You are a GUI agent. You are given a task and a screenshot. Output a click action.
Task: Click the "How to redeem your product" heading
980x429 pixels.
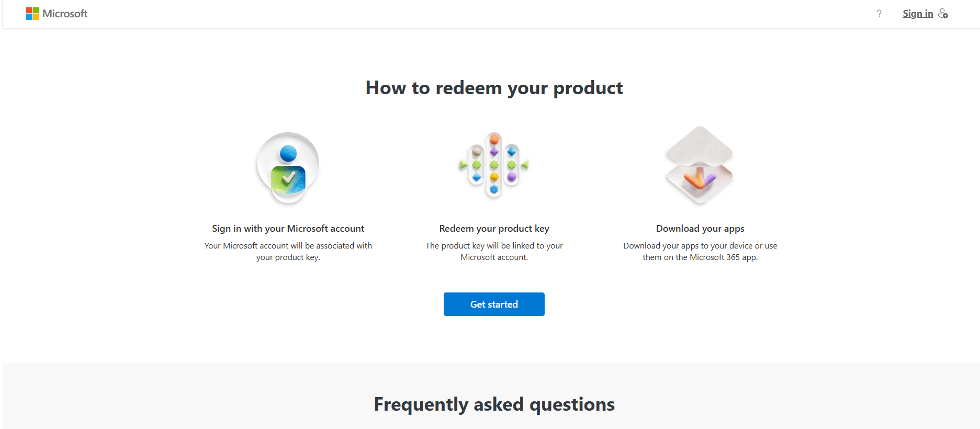[494, 88]
